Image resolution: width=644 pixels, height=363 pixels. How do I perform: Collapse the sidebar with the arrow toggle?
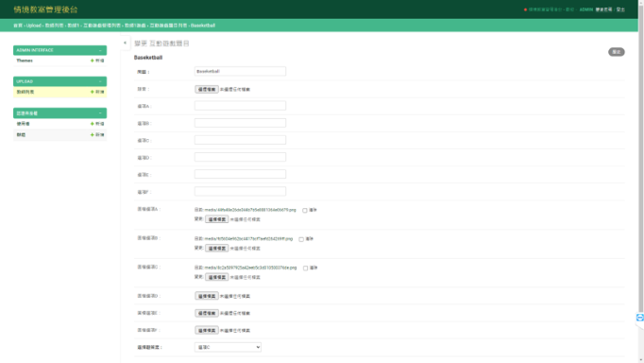[x=125, y=43]
